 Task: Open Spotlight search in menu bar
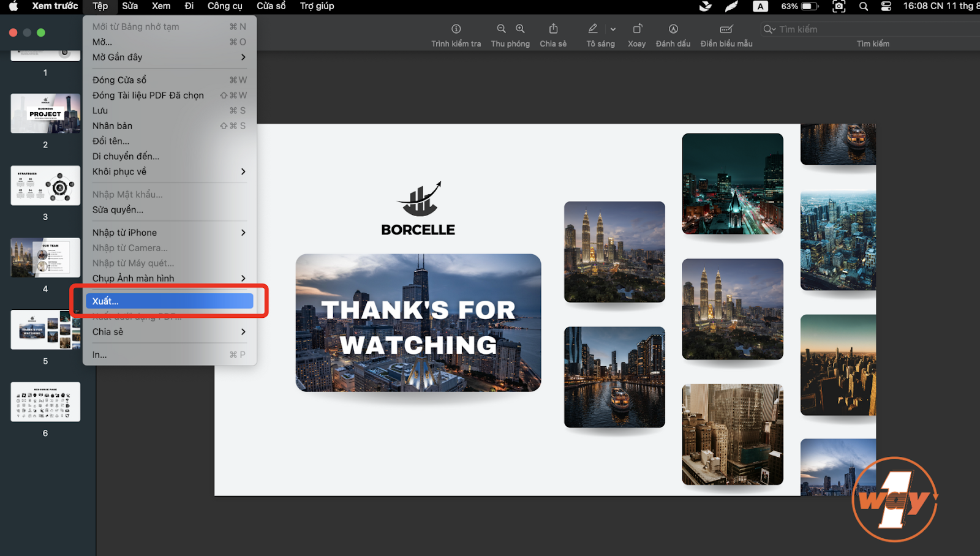coord(864,6)
